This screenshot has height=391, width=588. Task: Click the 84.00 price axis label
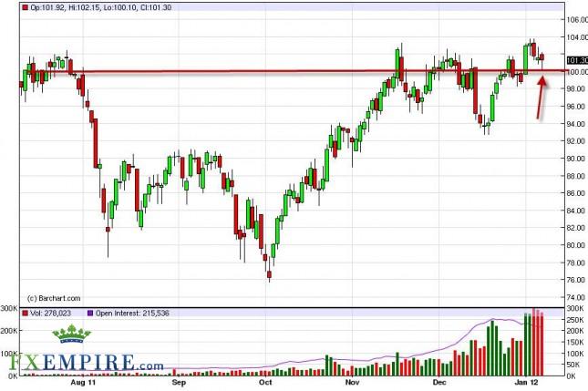pyautogui.click(x=577, y=211)
